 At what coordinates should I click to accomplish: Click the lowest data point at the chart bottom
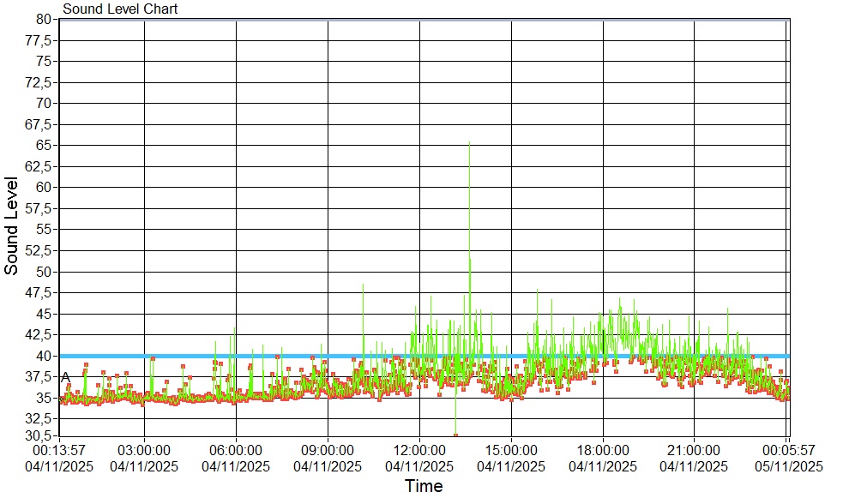click(x=455, y=435)
